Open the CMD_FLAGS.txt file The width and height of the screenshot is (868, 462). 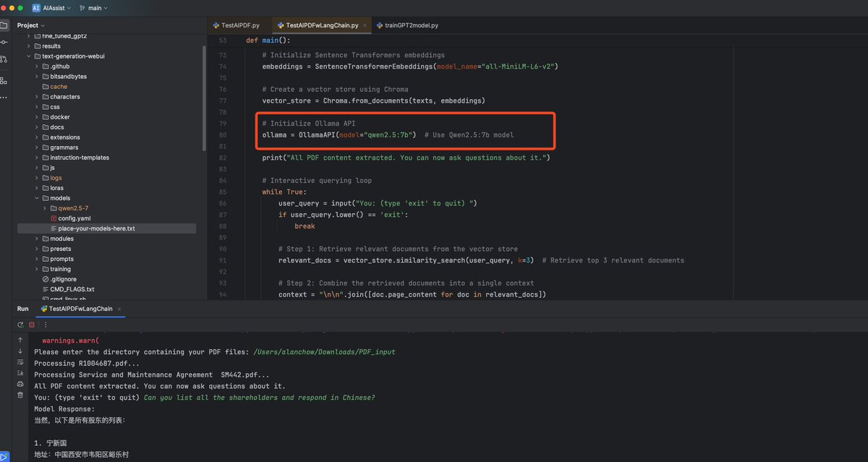pyautogui.click(x=68, y=289)
